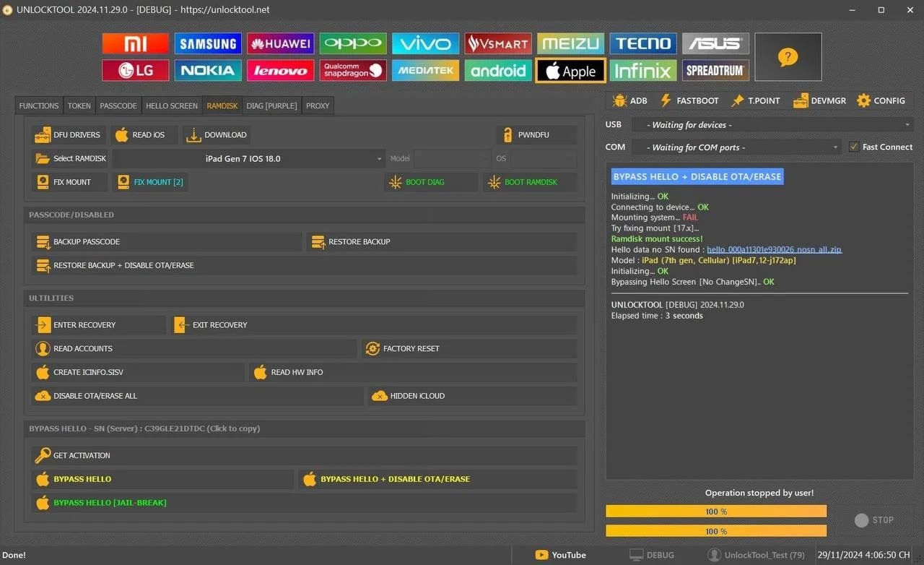Click CREATE ICINFO.SISV
Viewport: 924px width, 565px height.
137,372
